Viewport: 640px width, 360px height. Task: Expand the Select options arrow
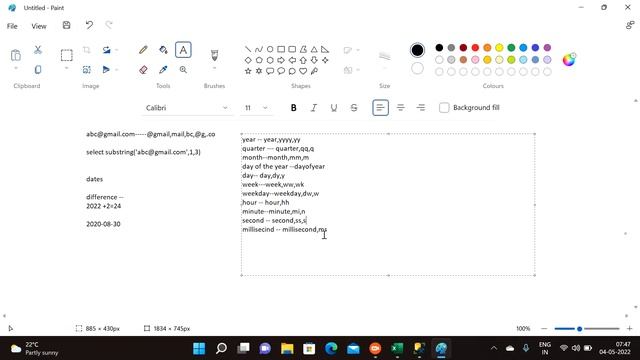67,68
